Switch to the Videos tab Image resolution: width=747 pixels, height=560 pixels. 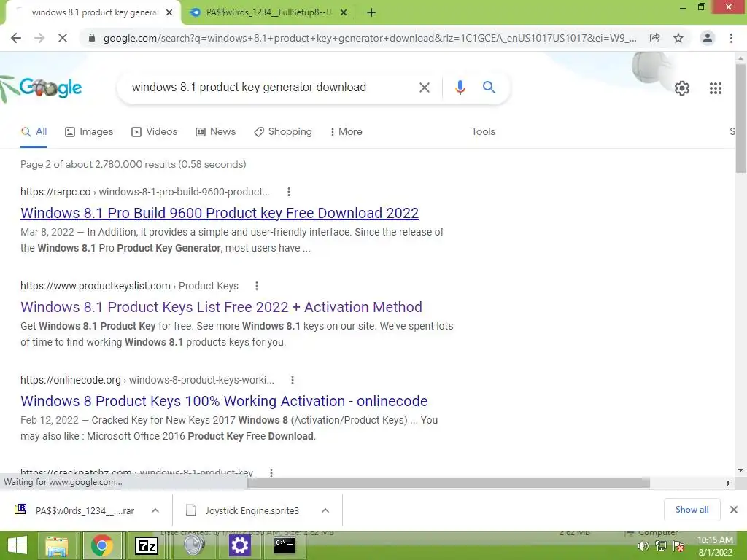(155, 131)
